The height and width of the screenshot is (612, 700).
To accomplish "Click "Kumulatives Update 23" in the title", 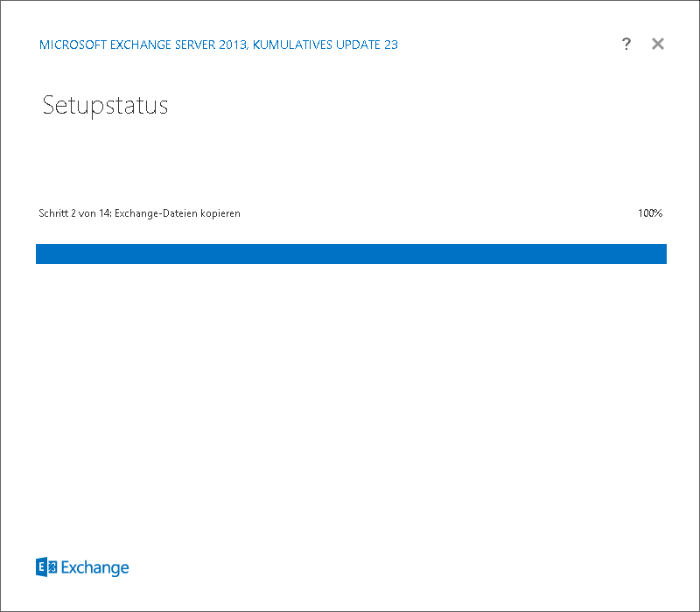I will click(x=325, y=45).
